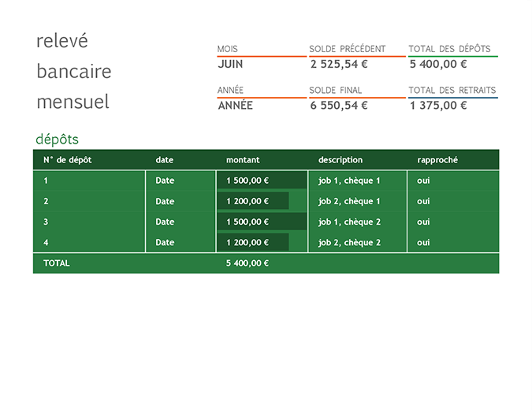Click the 'montant' column header

pyautogui.click(x=243, y=160)
